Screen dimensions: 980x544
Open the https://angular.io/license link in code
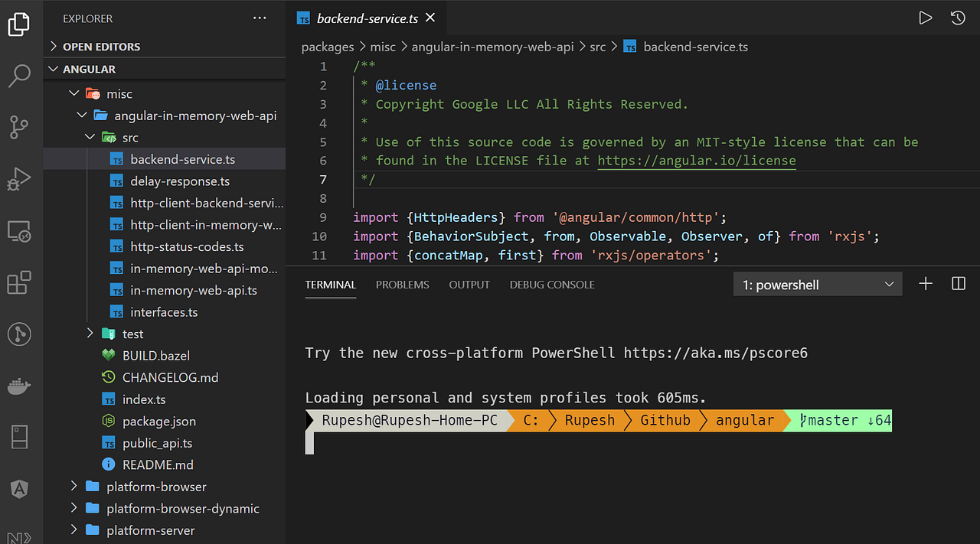[x=697, y=161]
